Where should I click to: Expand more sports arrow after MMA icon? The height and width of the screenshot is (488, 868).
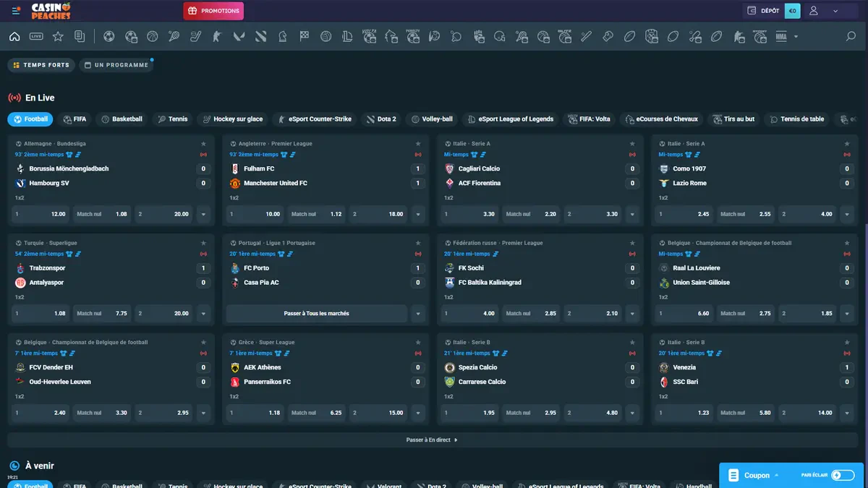coord(796,36)
